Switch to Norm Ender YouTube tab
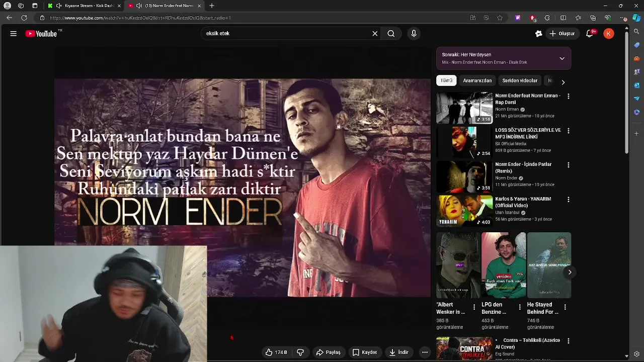This screenshot has height=362, width=644. click(x=165, y=6)
